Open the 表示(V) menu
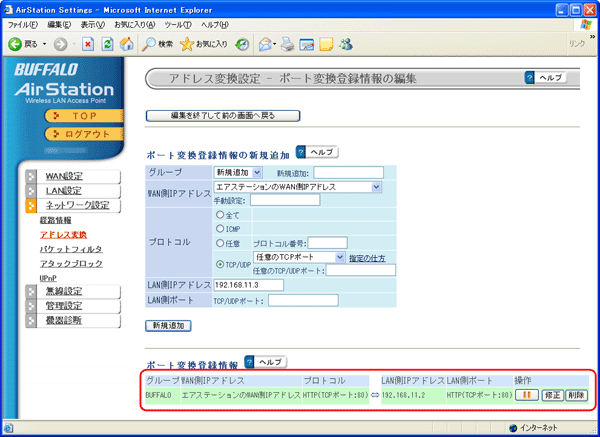 (92, 24)
